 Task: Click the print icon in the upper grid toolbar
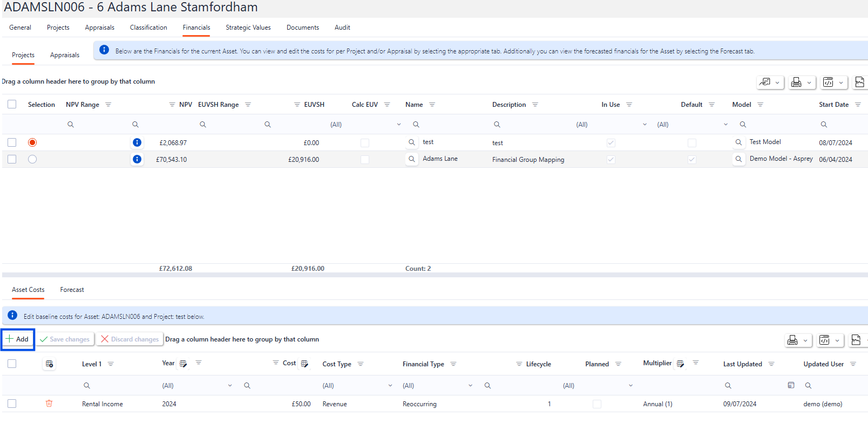(x=796, y=82)
